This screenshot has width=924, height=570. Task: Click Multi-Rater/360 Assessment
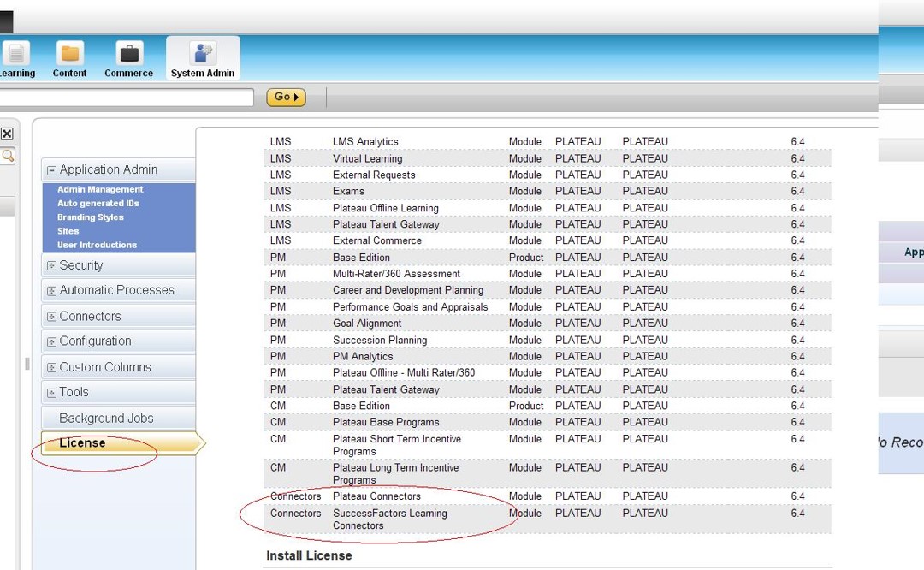tap(397, 274)
